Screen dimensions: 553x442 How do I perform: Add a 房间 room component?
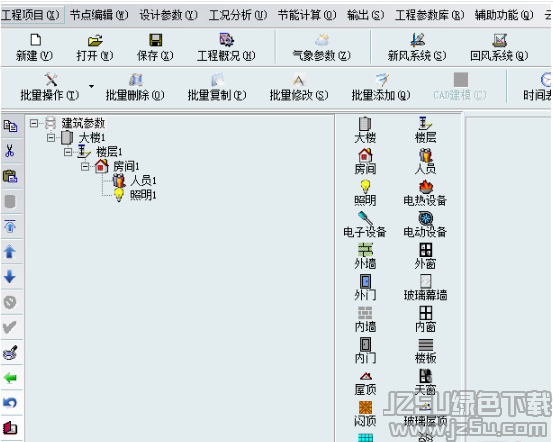(365, 162)
